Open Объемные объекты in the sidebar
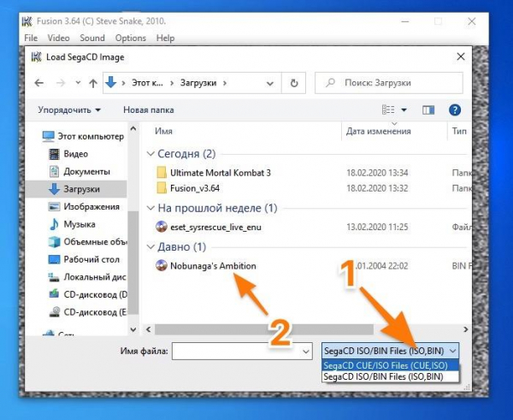The width and height of the screenshot is (513, 420). (x=88, y=242)
